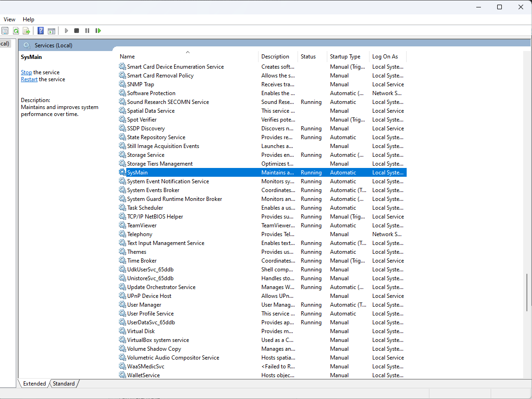Switch to the Standard tab
Viewport: 532px width, 399px height.
(x=63, y=384)
